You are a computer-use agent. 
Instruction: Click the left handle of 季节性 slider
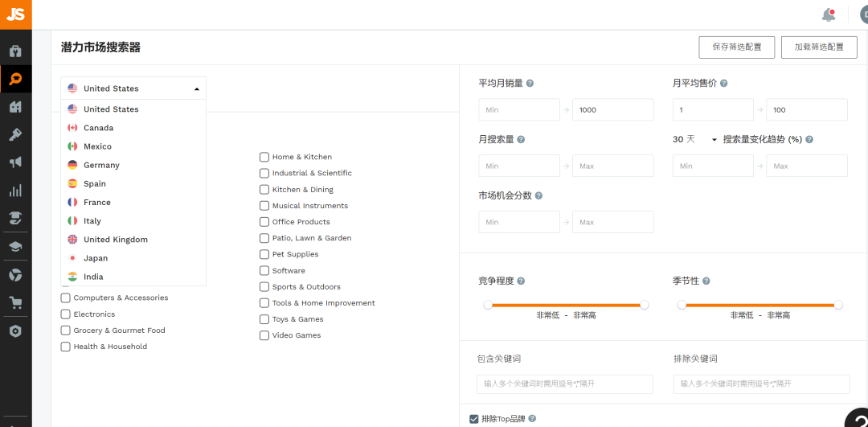pos(682,305)
